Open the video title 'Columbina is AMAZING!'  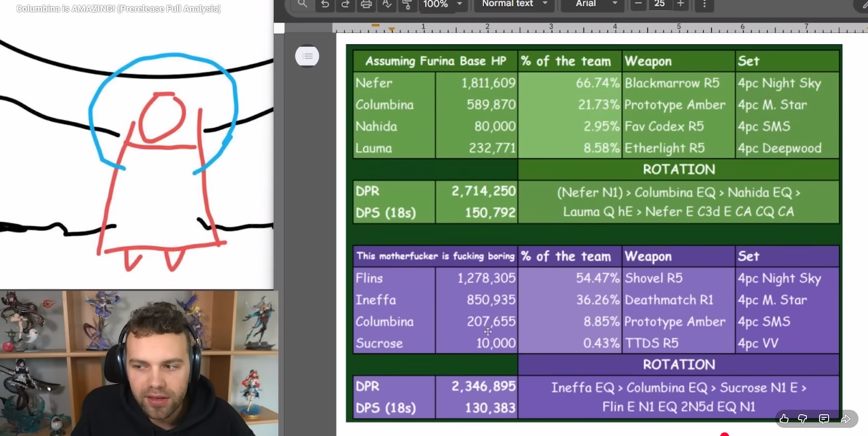click(x=119, y=9)
